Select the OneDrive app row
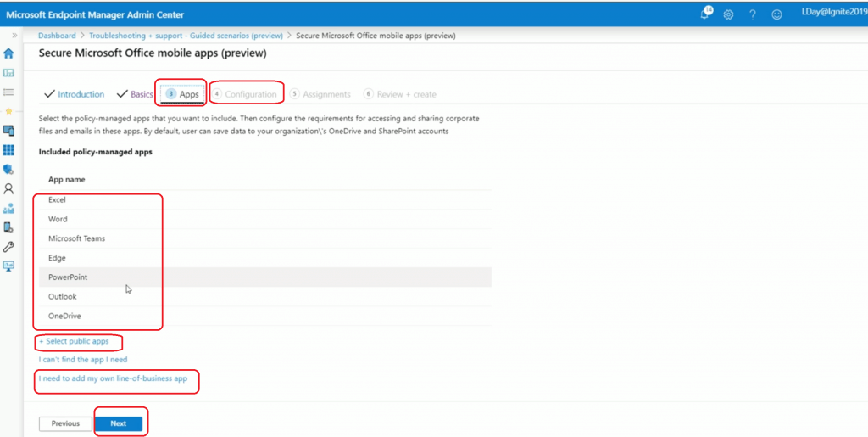The width and height of the screenshot is (868, 437). click(x=265, y=317)
